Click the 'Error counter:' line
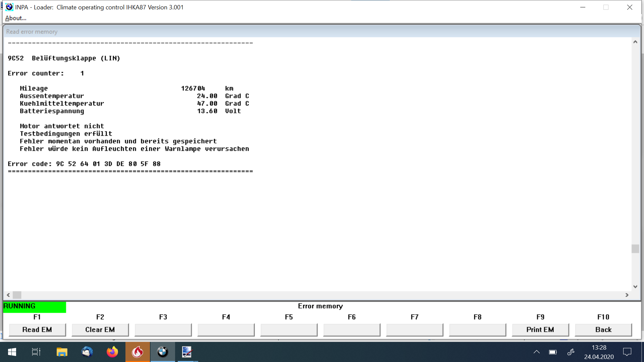 [46, 73]
